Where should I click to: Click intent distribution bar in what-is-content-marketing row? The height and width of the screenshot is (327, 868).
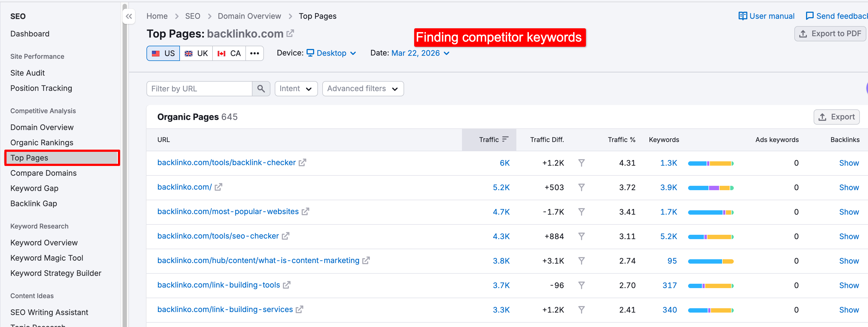(x=711, y=261)
